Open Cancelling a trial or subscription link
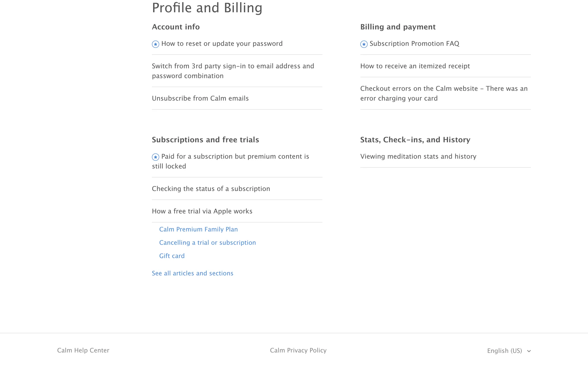This screenshot has width=588, height=368. click(207, 243)
